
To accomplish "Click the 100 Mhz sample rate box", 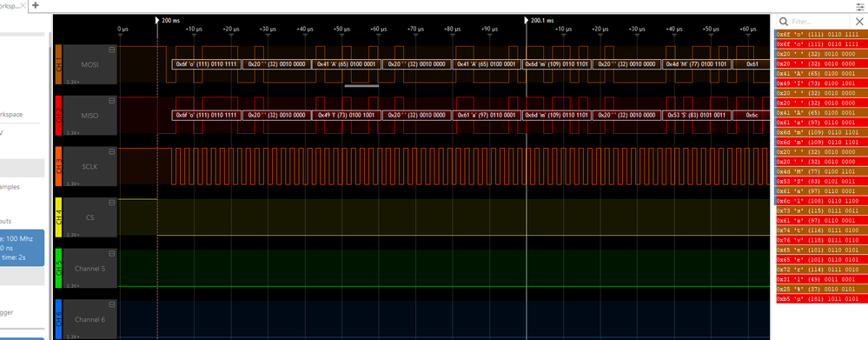I will pyautogui.click(x=22, y=249).
